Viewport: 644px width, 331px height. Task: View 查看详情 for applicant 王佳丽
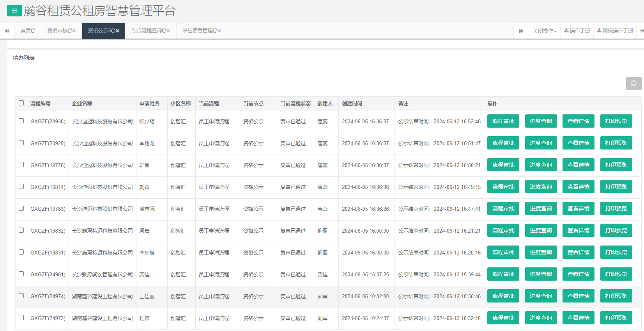578,296
